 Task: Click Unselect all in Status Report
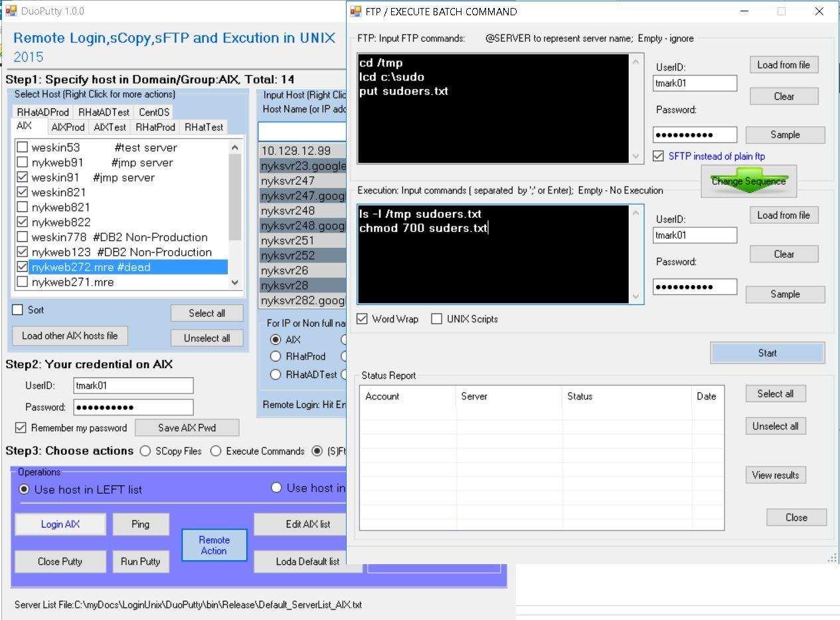coord(775,426)
